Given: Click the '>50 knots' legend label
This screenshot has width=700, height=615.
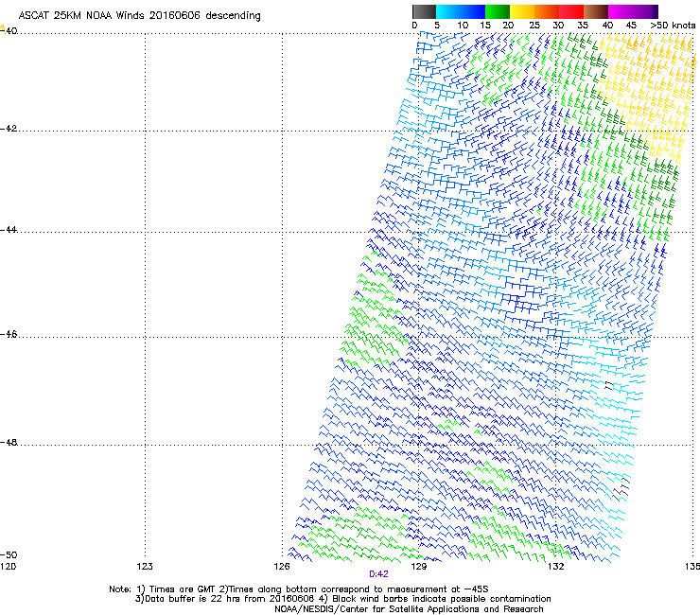Looking at the screenshot, I should pyautogui.click(x=673, y=26).
